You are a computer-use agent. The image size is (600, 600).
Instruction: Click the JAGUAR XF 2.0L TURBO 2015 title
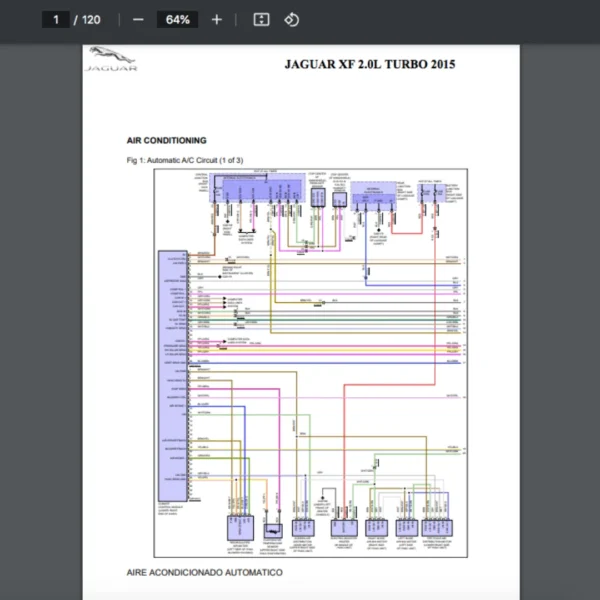click(369, 64)
